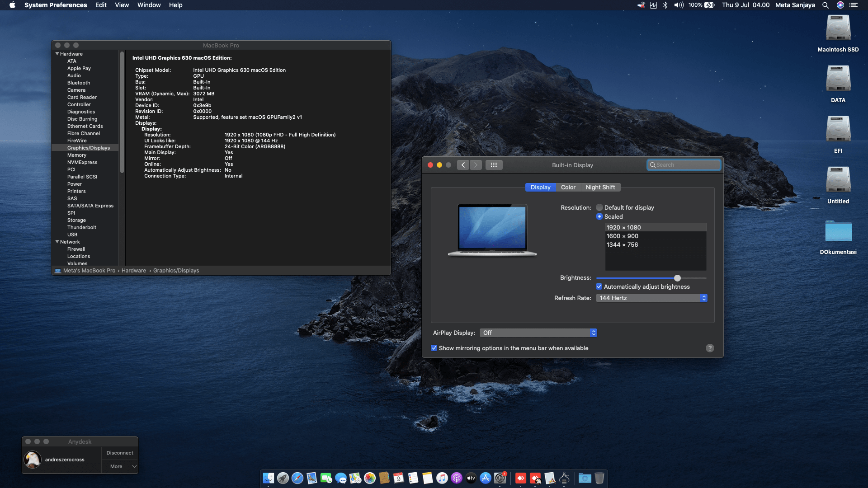Screen dimensions: 868x488
Task: Select Default for display resolution
Action: click(x=599, y=207)
